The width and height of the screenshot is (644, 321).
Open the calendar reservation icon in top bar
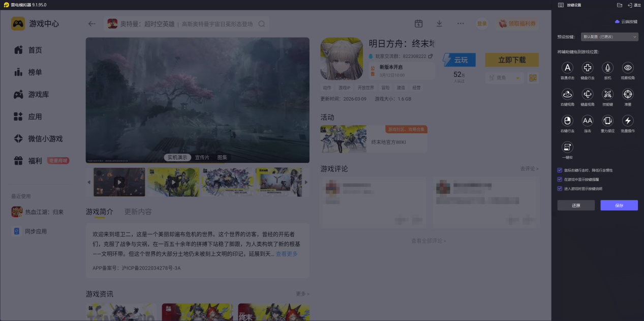(x=418, y=23)
